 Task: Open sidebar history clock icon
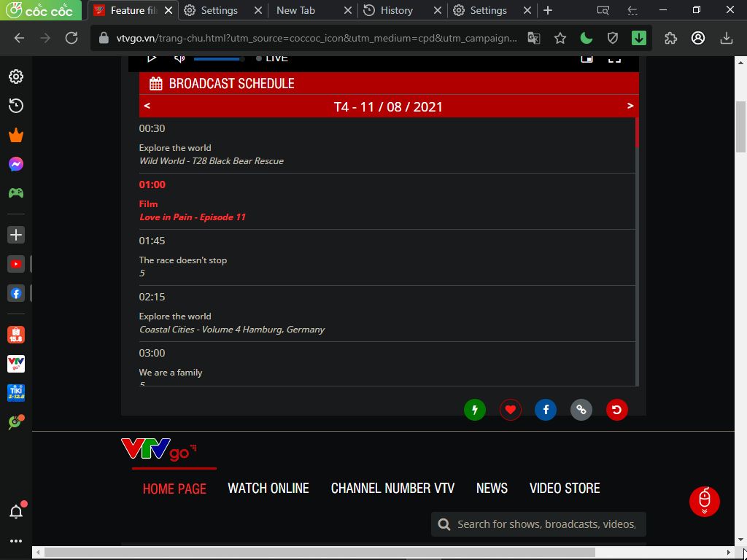pos(16,106)
